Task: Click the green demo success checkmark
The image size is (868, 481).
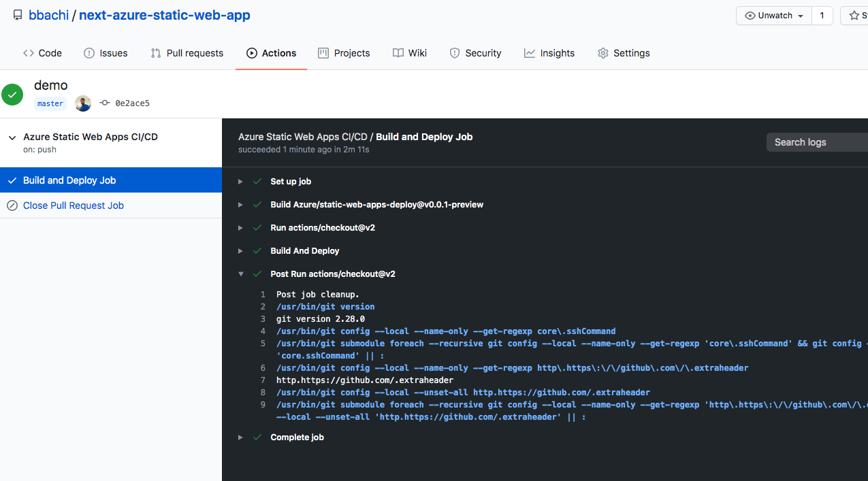Action: coord(12,95)
